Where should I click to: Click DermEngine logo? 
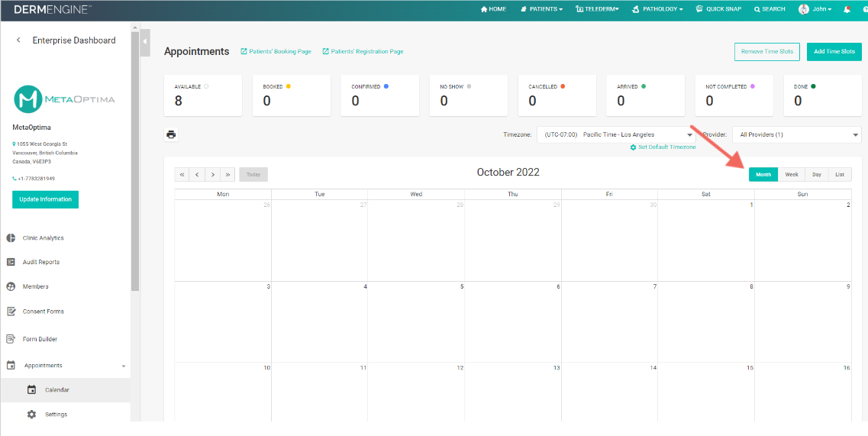coord(53,9)
